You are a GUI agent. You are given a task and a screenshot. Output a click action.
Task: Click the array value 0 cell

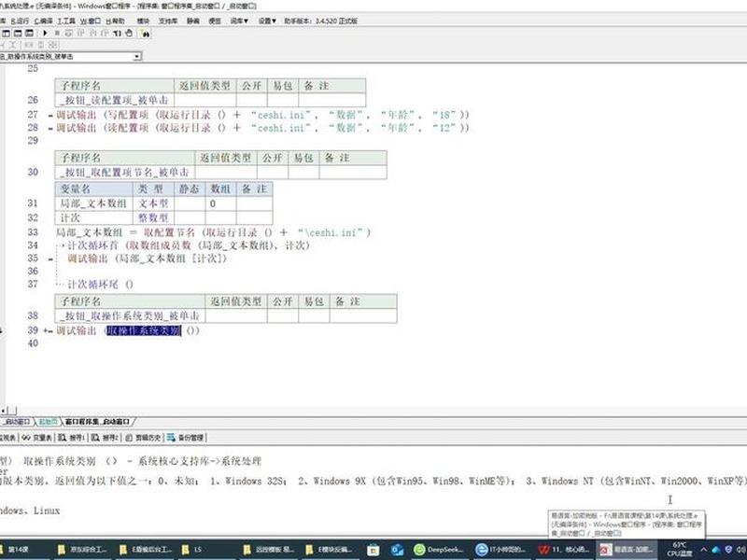click(x=221, y=203)
